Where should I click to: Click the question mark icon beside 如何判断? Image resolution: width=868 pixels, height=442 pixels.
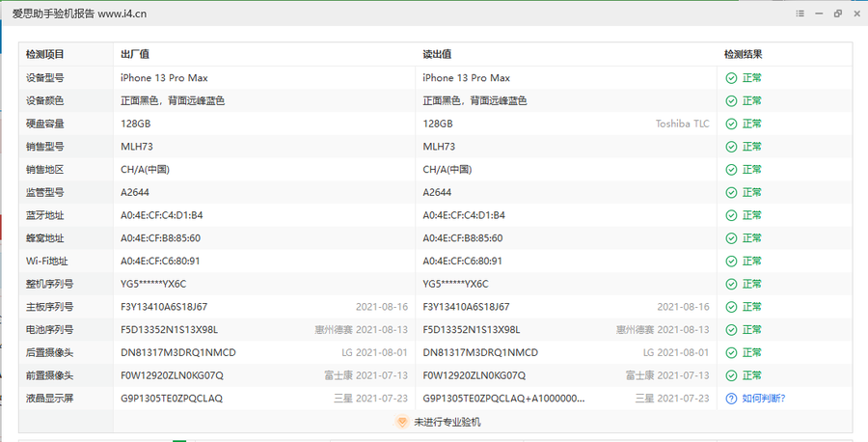[x=731, y=399]
